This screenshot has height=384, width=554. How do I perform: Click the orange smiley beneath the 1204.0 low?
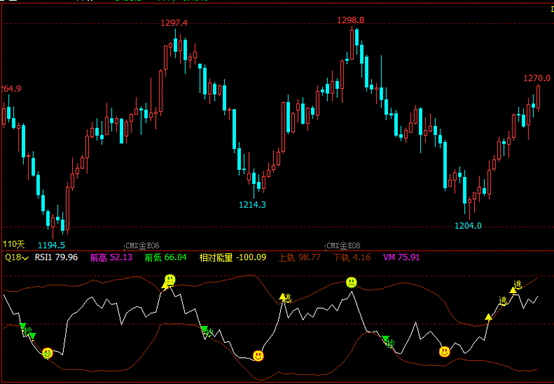pos(444,351)
